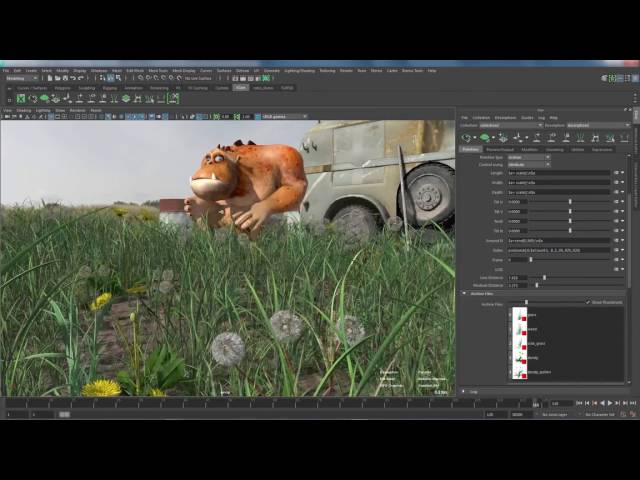Collapse the Archive Files section

click(464, 293)
